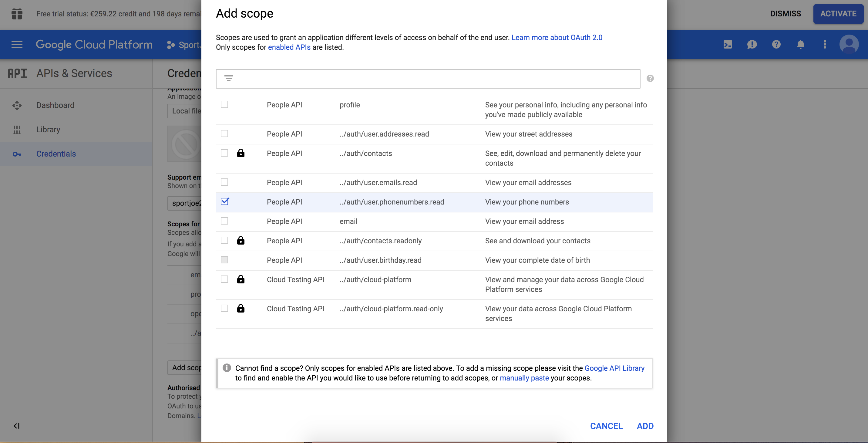This screenshot has height=443, width=868.
Task: Open Cloud Shell terminal icon
Action: tap(728, 45)
